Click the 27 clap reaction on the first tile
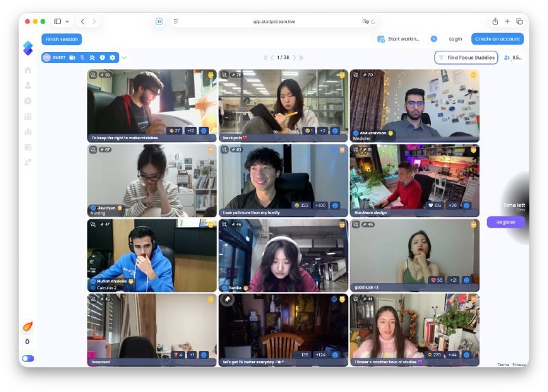Viewport: 548px width, 392px height. coord(175,130)
